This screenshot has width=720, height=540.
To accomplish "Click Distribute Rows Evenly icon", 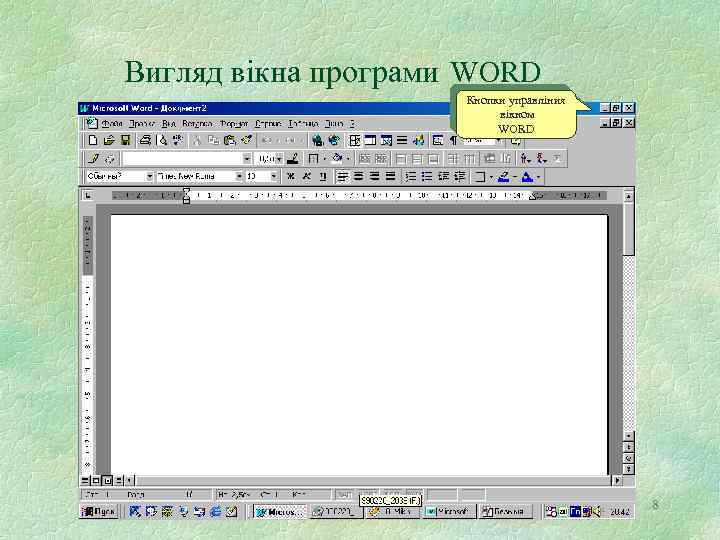I will 453,159.
